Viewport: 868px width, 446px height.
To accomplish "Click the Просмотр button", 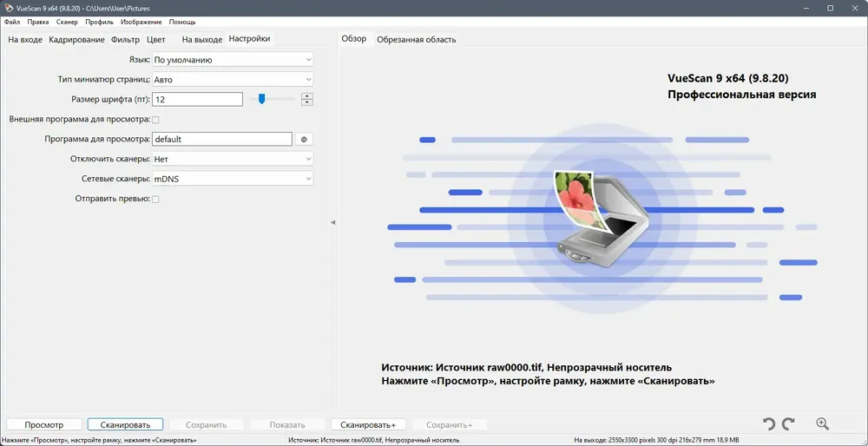I will pos(44,425).
